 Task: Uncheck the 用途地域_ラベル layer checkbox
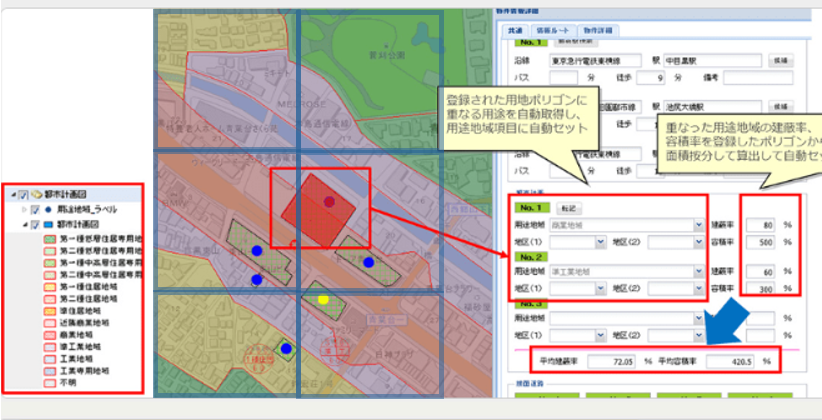tap(35, 210)
